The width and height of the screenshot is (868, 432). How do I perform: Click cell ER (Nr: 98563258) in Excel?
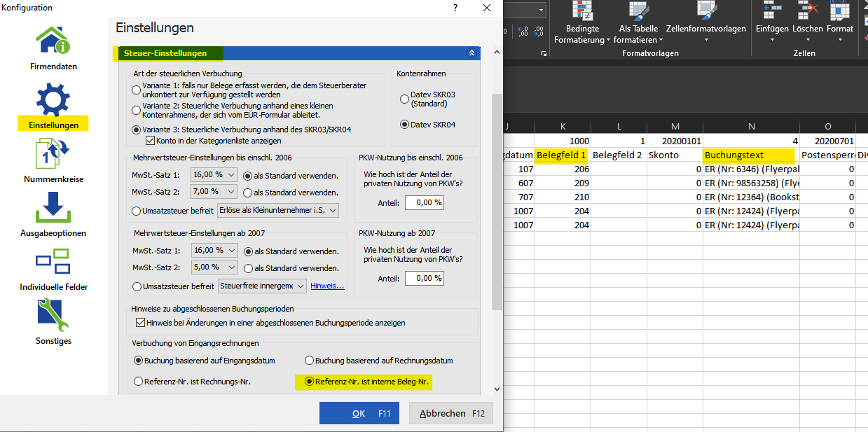pyautogui.click(x=752, y=183)
